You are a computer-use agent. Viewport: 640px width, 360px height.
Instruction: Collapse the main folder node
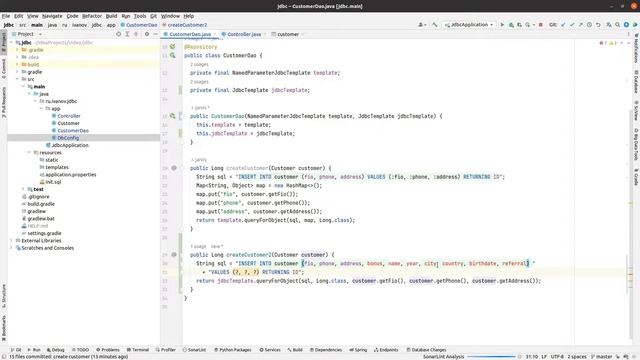23,87
